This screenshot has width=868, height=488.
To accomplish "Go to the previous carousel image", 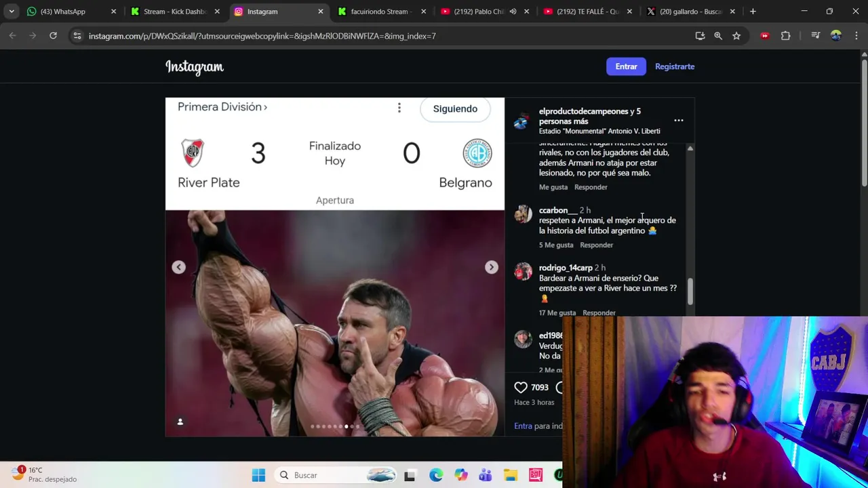I will (178, 267).
